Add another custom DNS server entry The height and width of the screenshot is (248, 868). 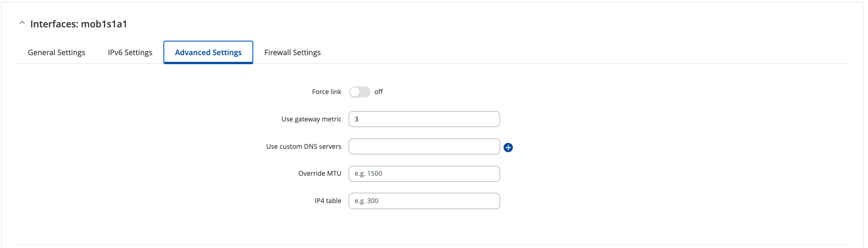(508, 148)
